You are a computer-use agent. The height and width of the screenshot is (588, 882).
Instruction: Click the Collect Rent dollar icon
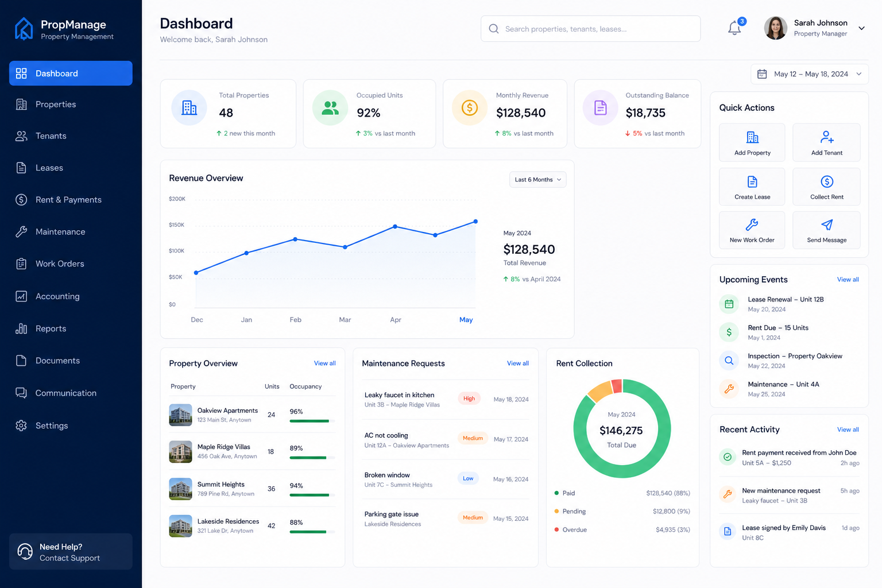click(827, 181)
